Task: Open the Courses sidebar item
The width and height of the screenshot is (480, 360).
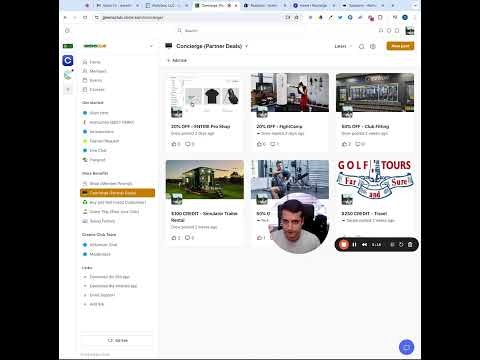Action: pos(118,89)
